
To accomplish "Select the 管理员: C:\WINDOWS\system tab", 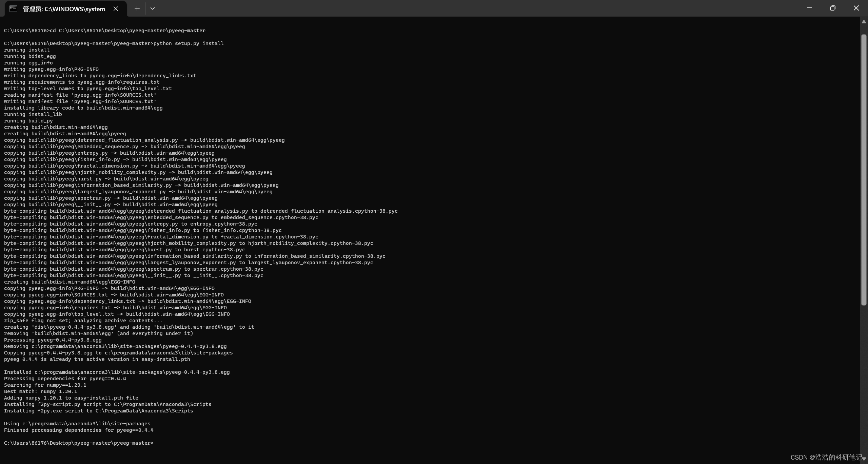I will pos(64,9).
